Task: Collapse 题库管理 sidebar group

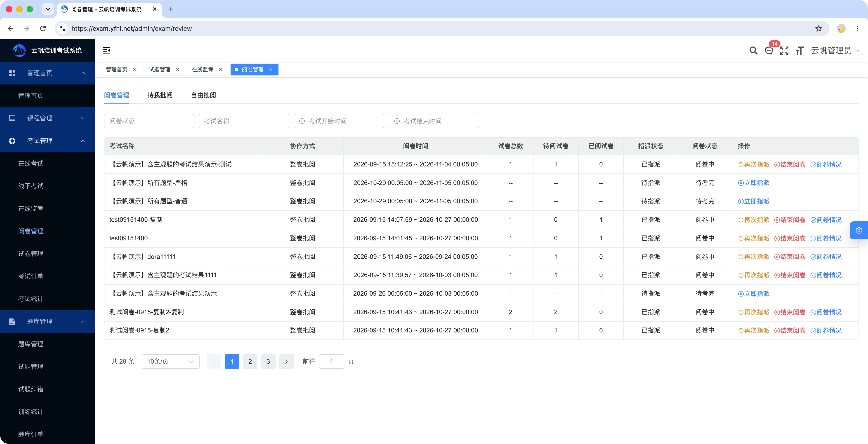Action: [x=47, y=321]
